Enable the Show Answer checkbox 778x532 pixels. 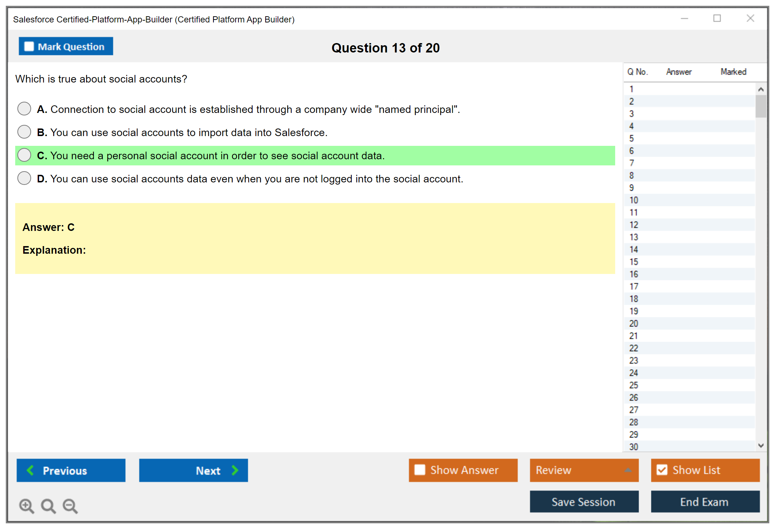tap(420, 470)
